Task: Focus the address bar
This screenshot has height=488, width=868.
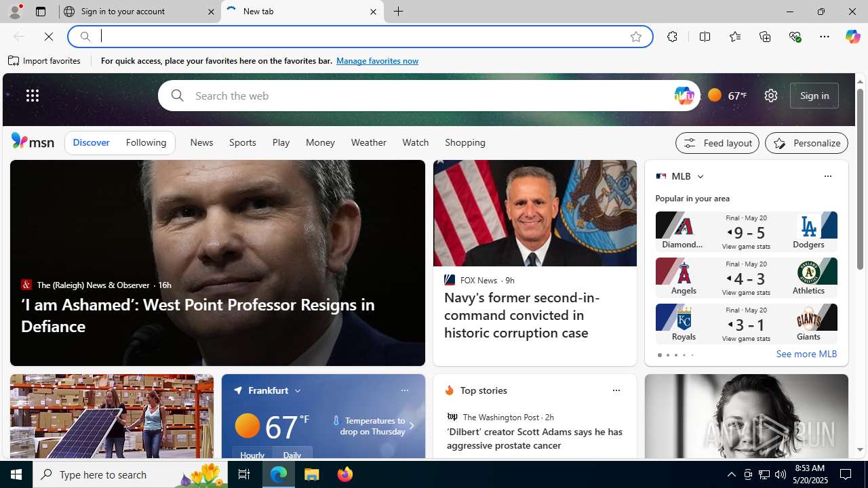Action: click(x=359, y=37)
